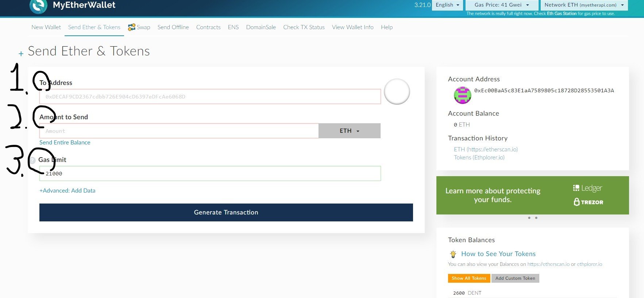This screenshot has width=644, height=298.
Task: Open the Trezor logo link
Action: (588, 202)
